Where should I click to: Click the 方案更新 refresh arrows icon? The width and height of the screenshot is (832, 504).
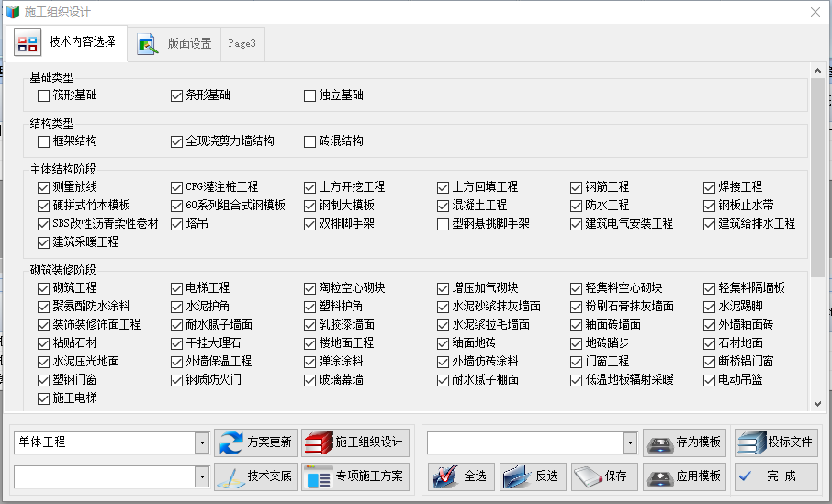point(230,442)
